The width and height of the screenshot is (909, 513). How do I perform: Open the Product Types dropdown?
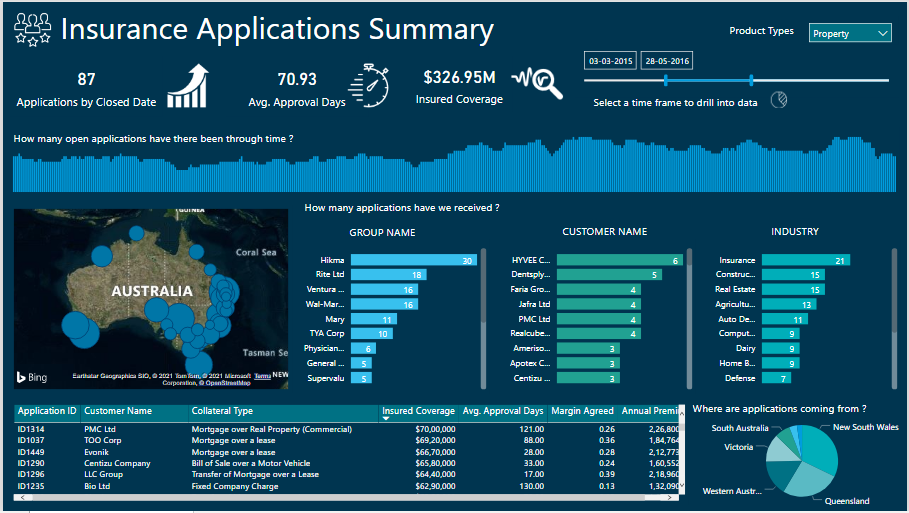coord(849,33)
